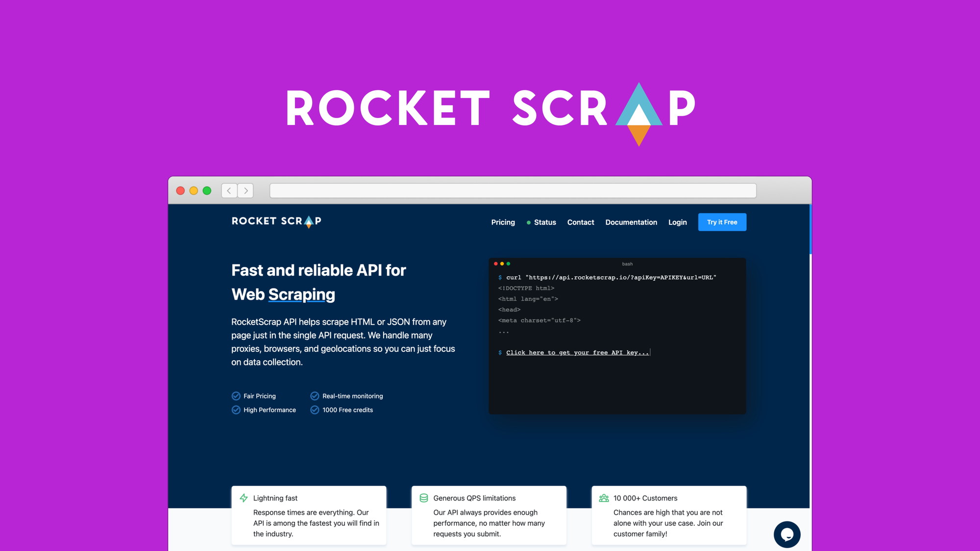
Task: Expand the browser navigation forward button
Action: [x=245, y=190]
